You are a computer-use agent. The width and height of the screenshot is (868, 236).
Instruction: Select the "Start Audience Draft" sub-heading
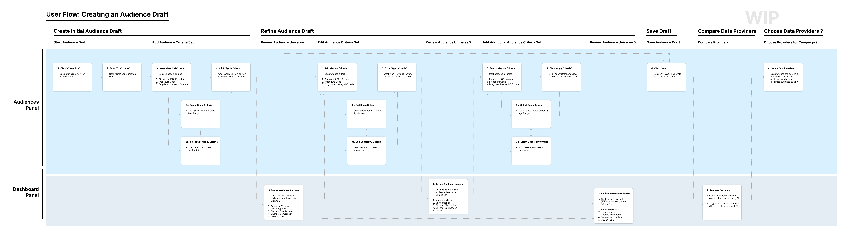(x=70, y=42)
